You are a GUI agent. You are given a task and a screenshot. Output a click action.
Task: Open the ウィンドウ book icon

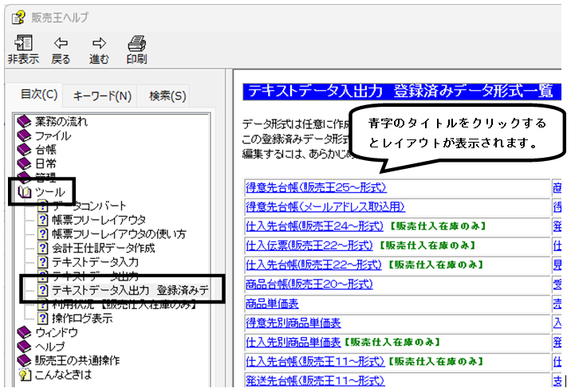[25, 332]
